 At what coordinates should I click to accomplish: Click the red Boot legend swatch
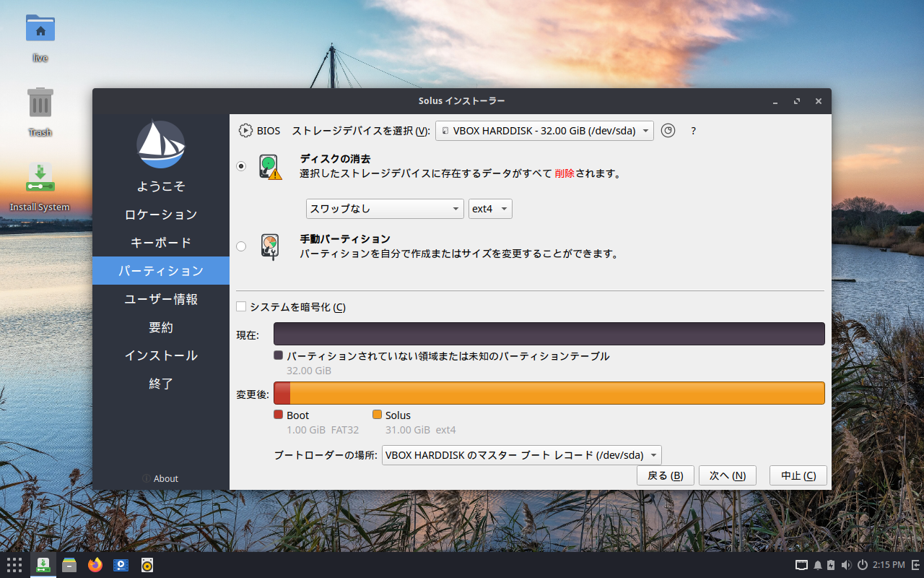(278, 415)
